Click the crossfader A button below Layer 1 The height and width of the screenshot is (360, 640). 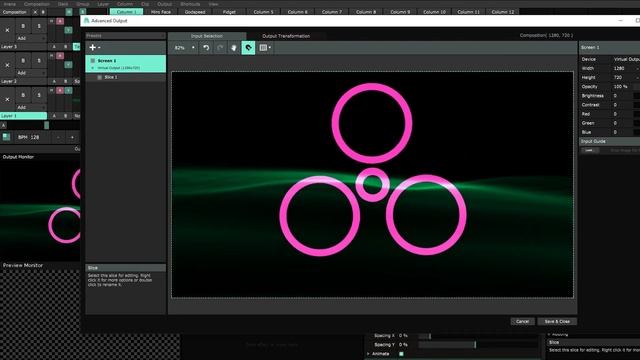click(4, 125)
